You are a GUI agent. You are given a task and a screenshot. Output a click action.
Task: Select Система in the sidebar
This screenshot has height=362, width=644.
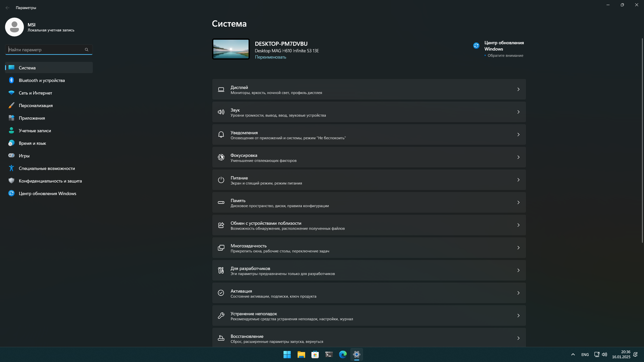point(49,68)
